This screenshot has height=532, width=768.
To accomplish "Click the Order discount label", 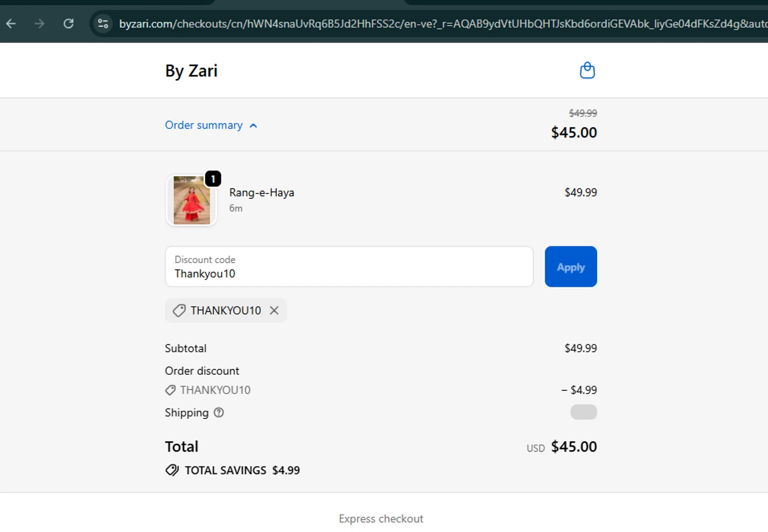I will tap(202, 371).
